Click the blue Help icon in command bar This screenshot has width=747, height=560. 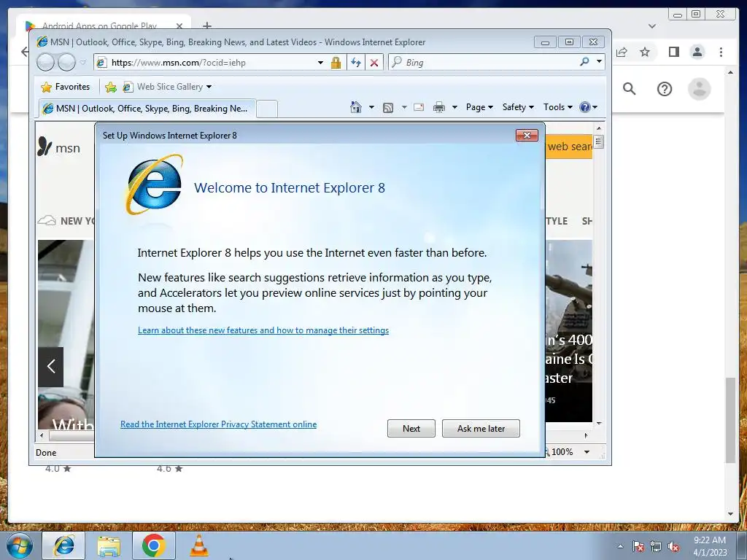[x=584, y=107]
